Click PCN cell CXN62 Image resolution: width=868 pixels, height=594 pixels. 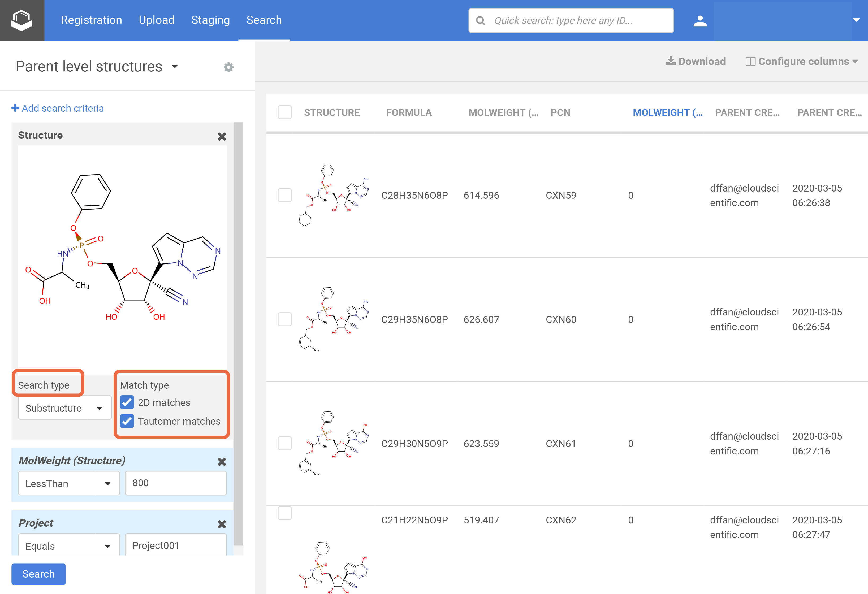coord(561,520)
